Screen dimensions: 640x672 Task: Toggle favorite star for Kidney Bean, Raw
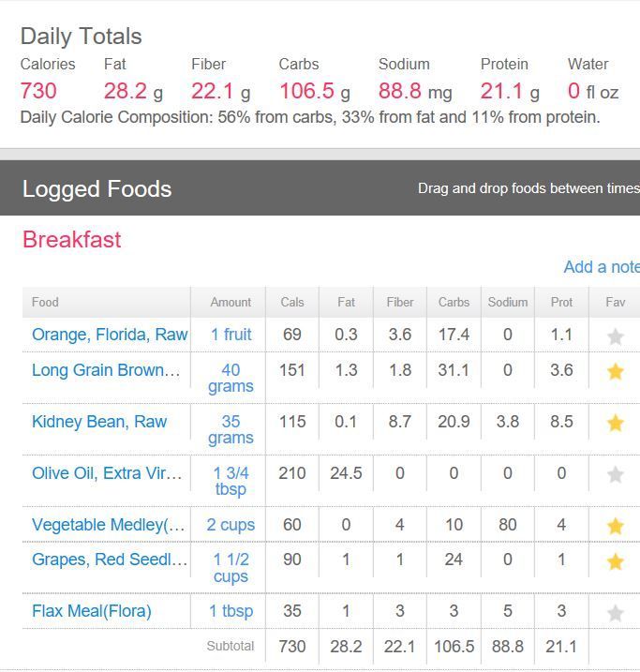click(616, 424)
